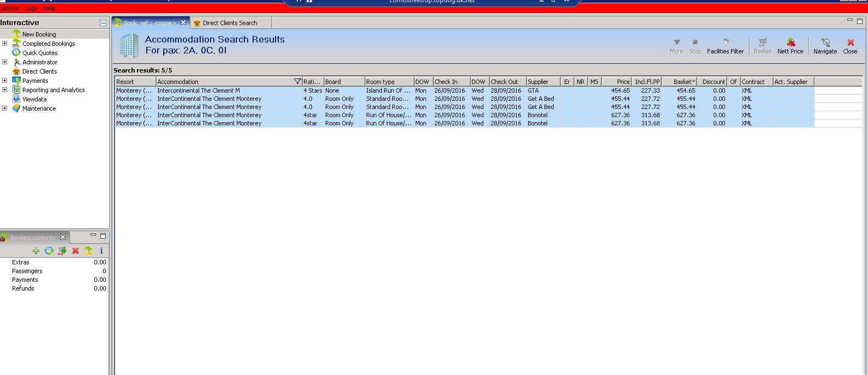The height and width of the screenshot is (375, 868).
Task: Expand the Payments tree node
Action: (x=5, y=81)
